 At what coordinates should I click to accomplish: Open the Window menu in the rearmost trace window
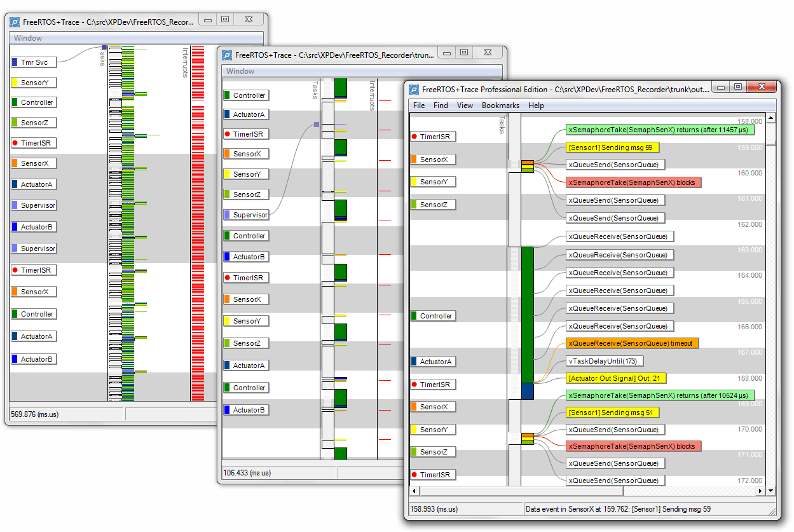click(x=28, y=38)
